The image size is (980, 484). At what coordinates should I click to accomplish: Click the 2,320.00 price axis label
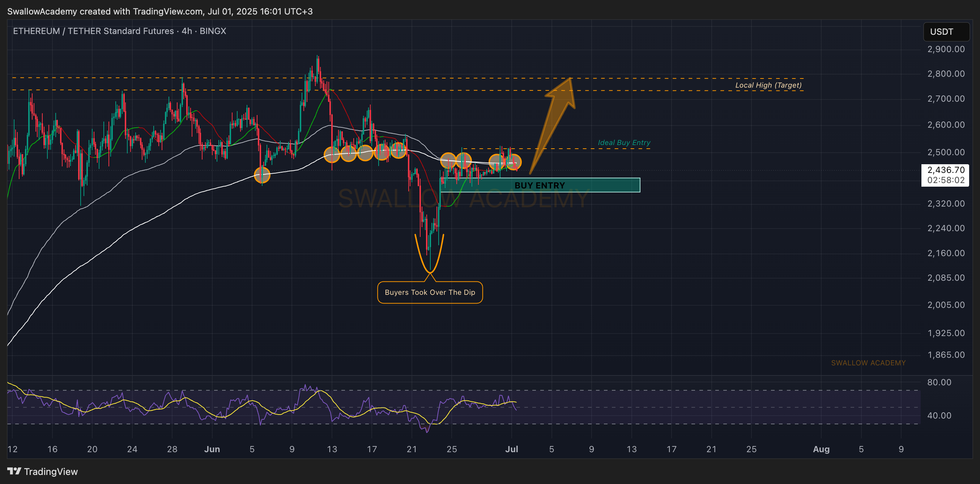tap(946, 204)
